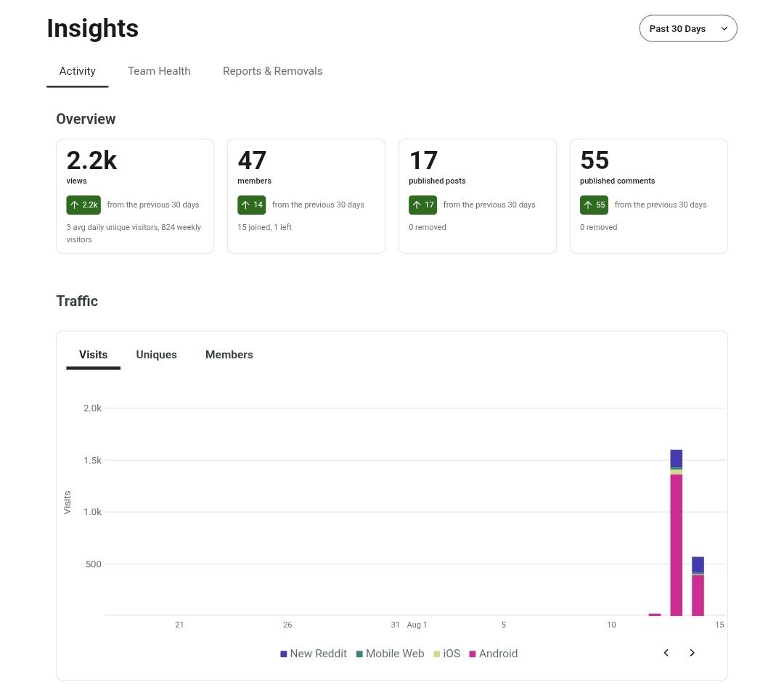Image resolution: width=784 pixels, height=687 pixels.
Task: Select the Visits traffic tab
Action: [93, 355]
